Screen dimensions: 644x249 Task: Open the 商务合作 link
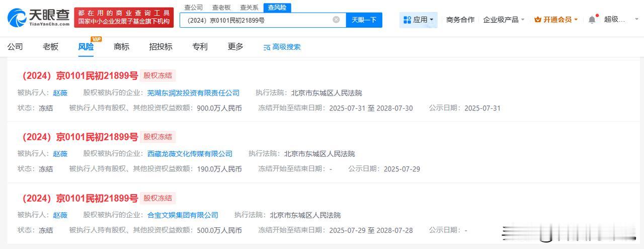pyautogui.click(x=460, y=20)
